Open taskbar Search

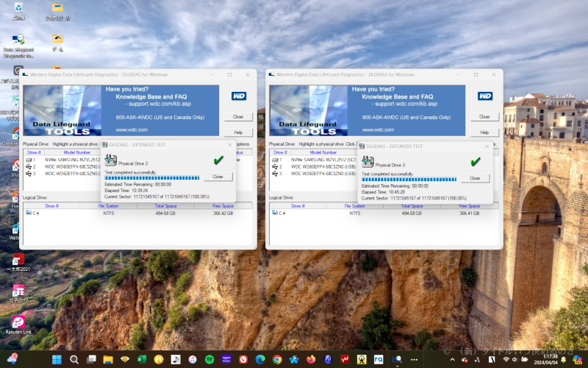74,360
